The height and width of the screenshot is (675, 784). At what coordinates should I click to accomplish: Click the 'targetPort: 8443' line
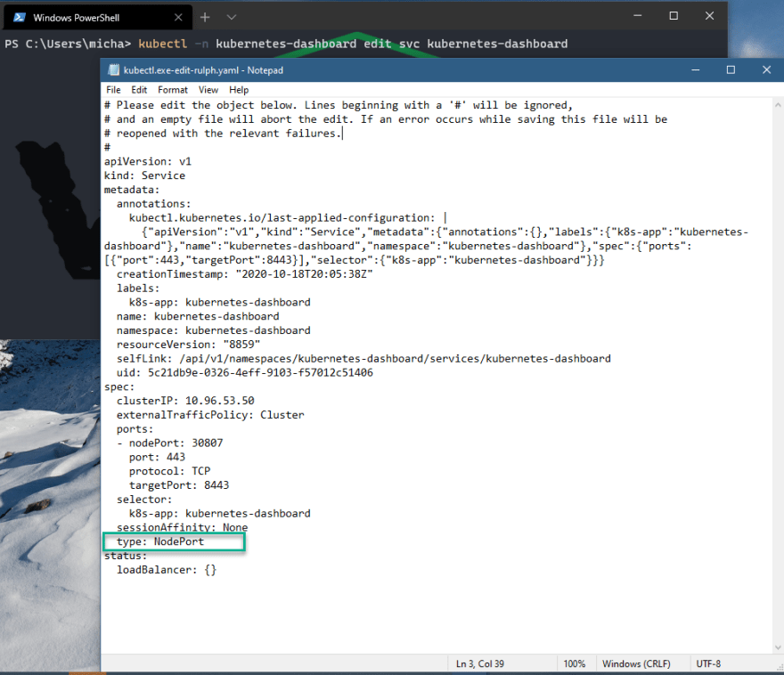click(179, 485)
